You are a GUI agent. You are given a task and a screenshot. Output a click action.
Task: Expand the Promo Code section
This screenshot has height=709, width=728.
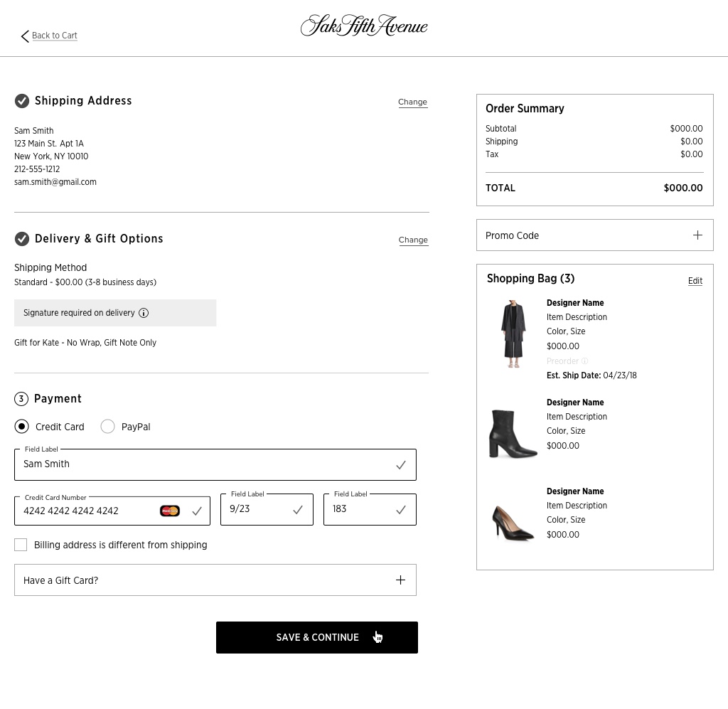click(x=697, y=235)
